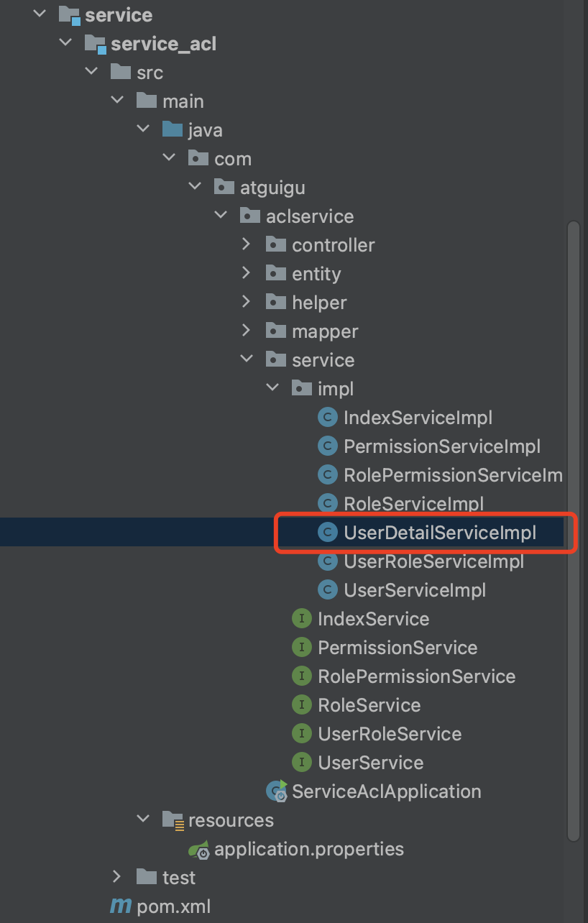The height and width of the screenshot is (923, 588).
Task: Click the Spring Boot icon for ServiceAclApplication
Action: (276, 791)
